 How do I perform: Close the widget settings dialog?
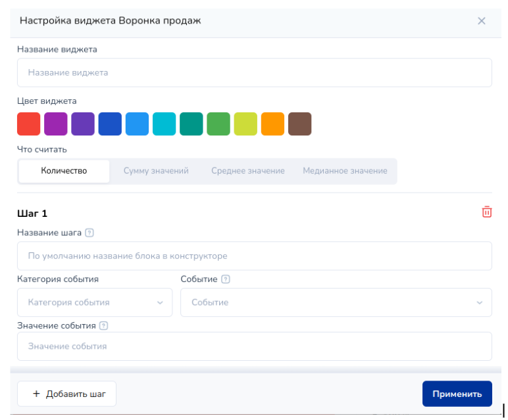tap(482, 20)
